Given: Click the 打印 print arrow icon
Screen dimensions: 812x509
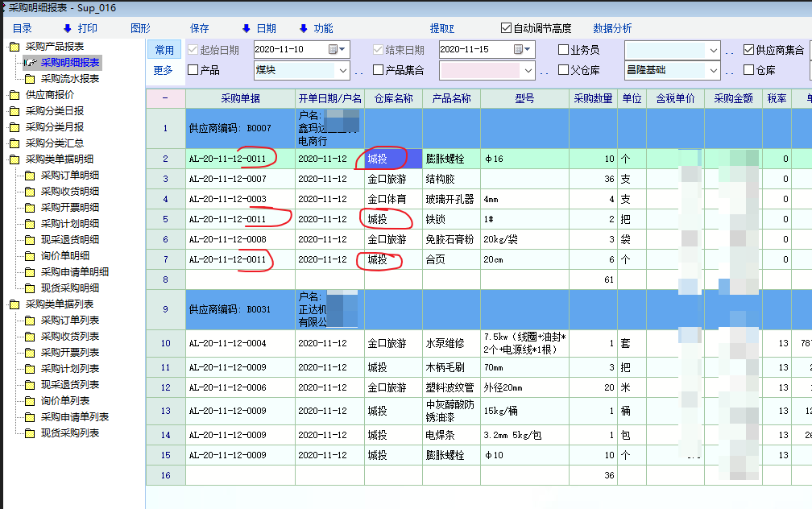Looking at the screenshot, I should (x=68, y=28).
